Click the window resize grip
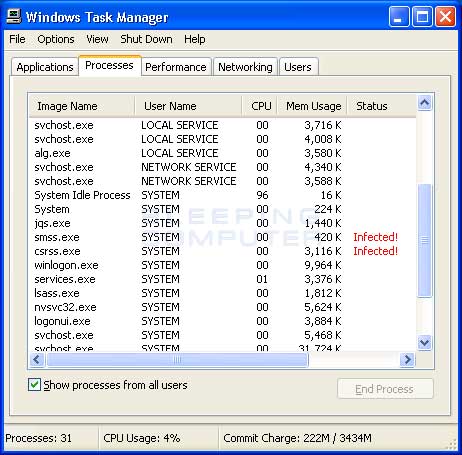The height and width of the screenshot is (455, 462). click(452, 444)
